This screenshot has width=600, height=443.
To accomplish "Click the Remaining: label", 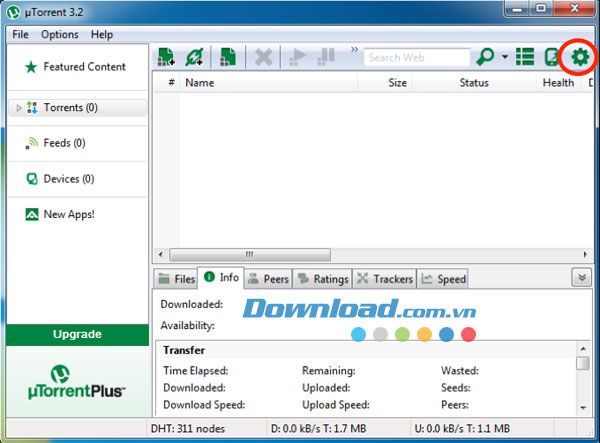I will [329, 371].
